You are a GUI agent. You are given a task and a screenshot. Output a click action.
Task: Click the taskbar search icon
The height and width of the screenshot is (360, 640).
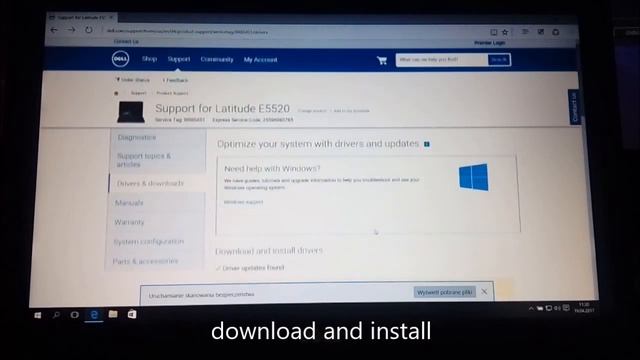pos(56,315)
